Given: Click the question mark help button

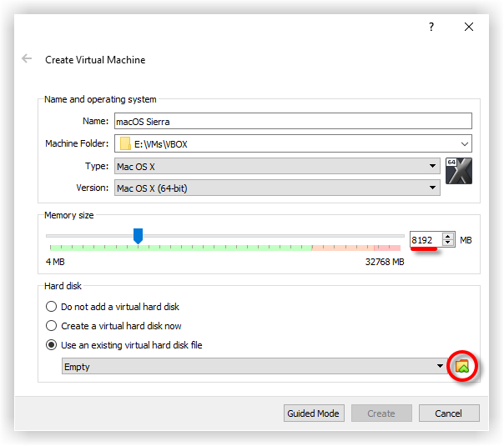Looking at the screenshot, I should tap(431, 27).
